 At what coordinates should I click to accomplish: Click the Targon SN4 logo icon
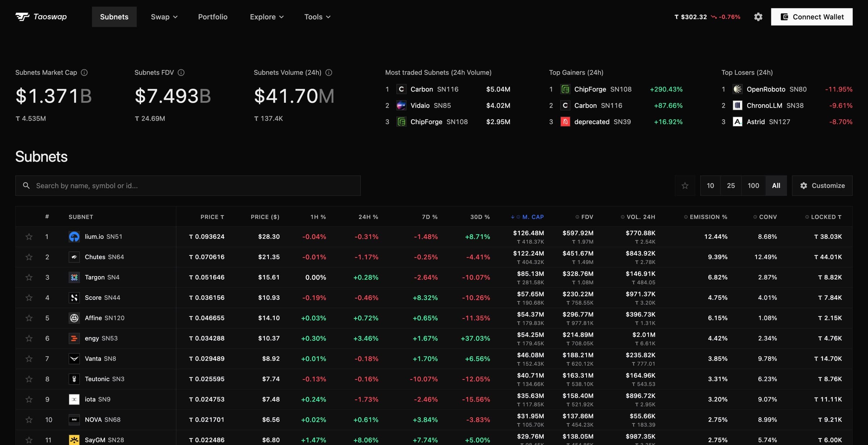pos(74,277)
